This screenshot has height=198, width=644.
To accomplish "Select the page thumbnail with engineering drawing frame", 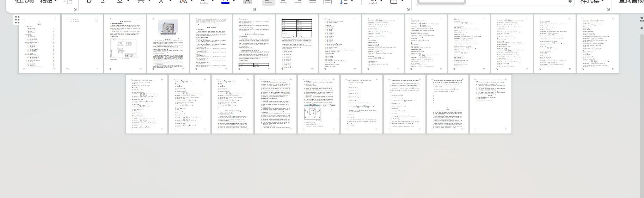I will 125,44.
